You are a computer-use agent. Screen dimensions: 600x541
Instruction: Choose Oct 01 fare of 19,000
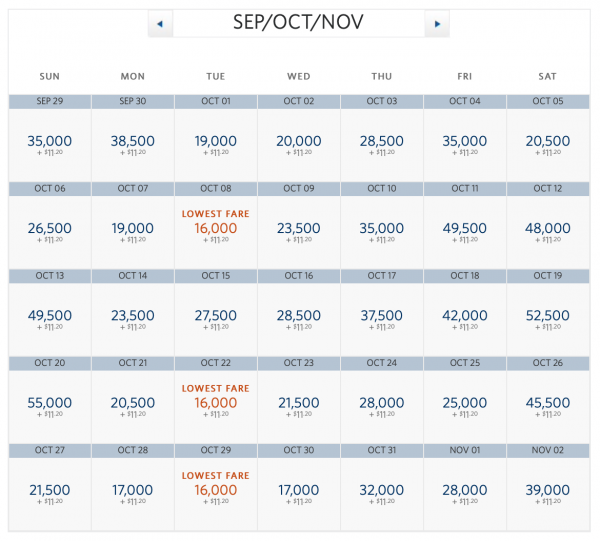pyautogui.click(x=216, y=141)
